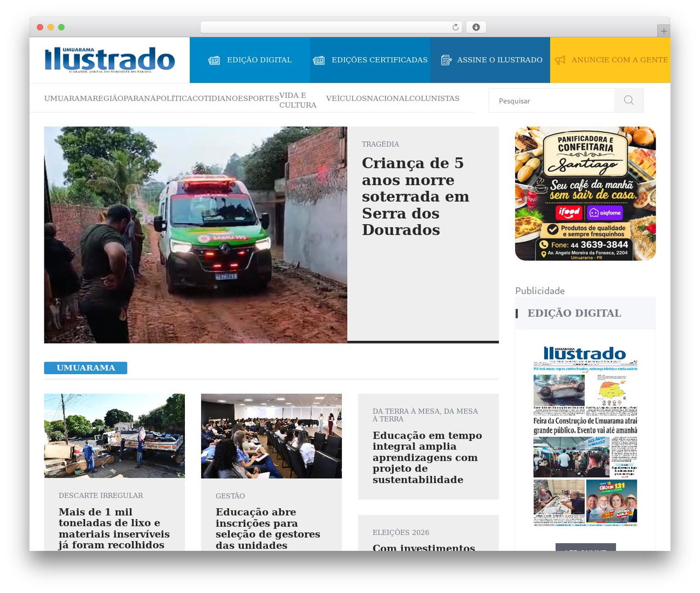This screenshot has height=593, width=700.
Task: Click the Panificadora Santiago ad banner
Action: (585, 194)
